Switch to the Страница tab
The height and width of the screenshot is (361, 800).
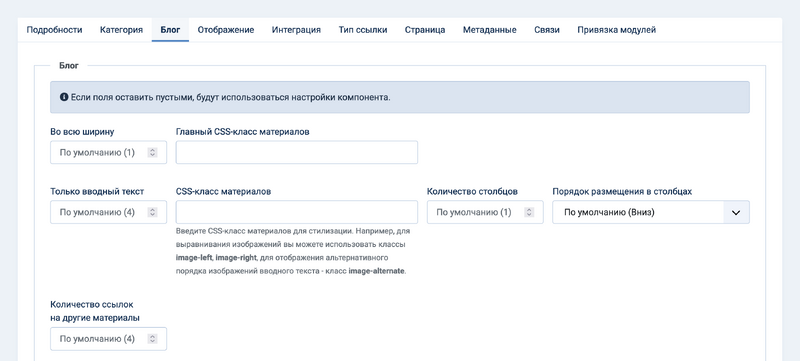pos(425,30)
